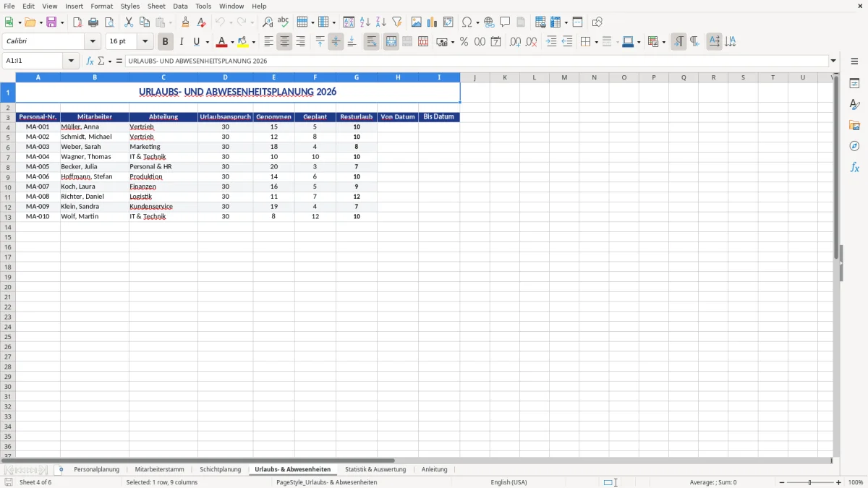
Task: Insert a comment
Action: coord(505,22)
